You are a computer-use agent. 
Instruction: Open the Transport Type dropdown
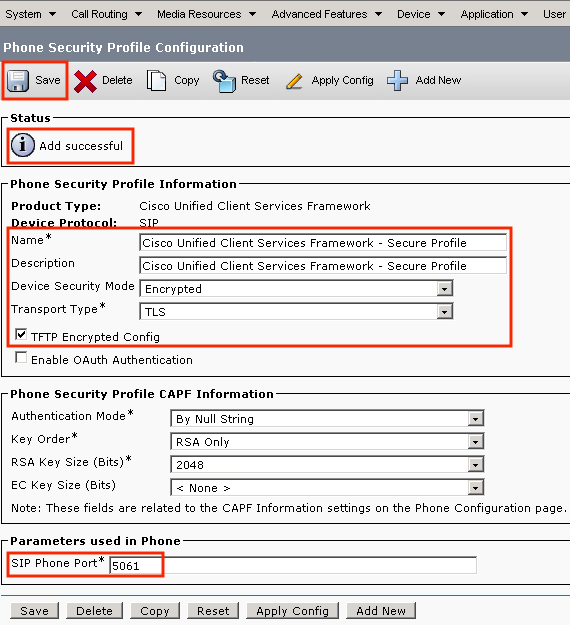coord(297,311)
